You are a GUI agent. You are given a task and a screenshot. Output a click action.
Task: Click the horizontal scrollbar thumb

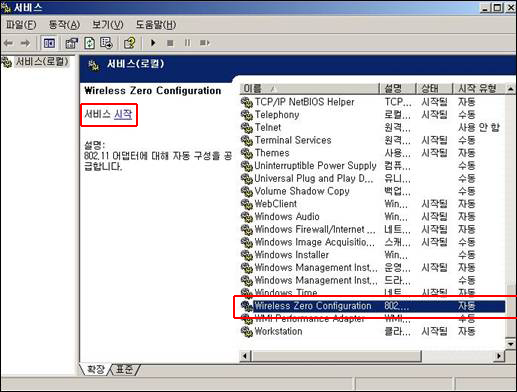(336, 356)
